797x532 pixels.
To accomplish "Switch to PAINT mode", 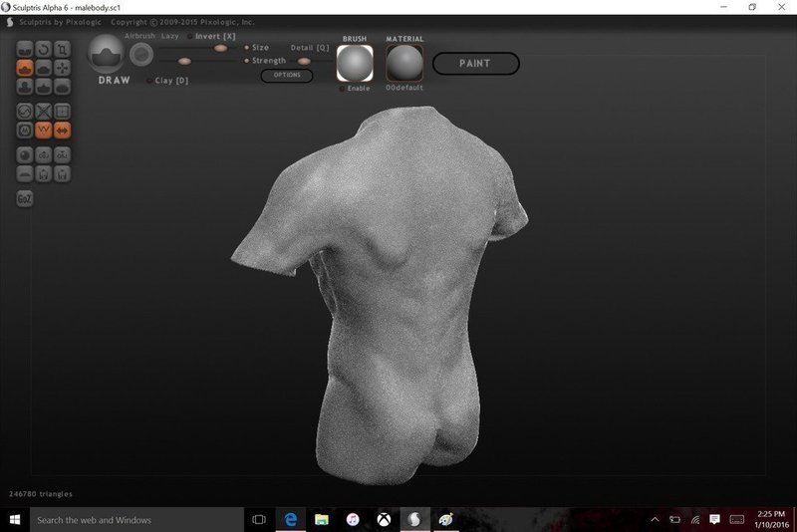I will coord(476,64).
